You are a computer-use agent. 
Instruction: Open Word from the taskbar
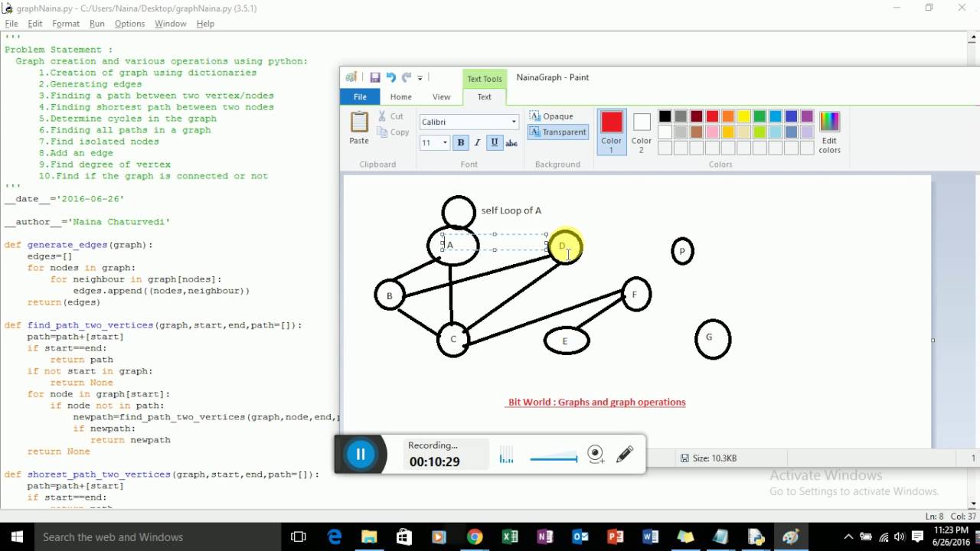(651, 536)
